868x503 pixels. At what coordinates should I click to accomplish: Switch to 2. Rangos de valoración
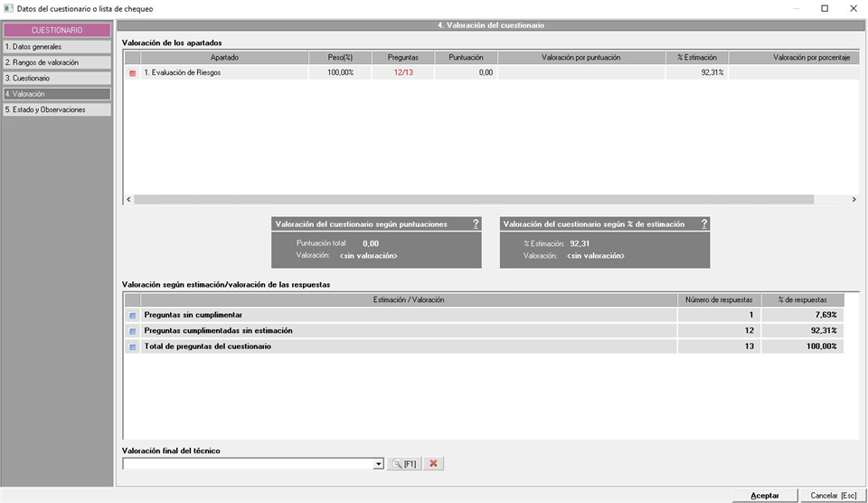click(56, 62)
